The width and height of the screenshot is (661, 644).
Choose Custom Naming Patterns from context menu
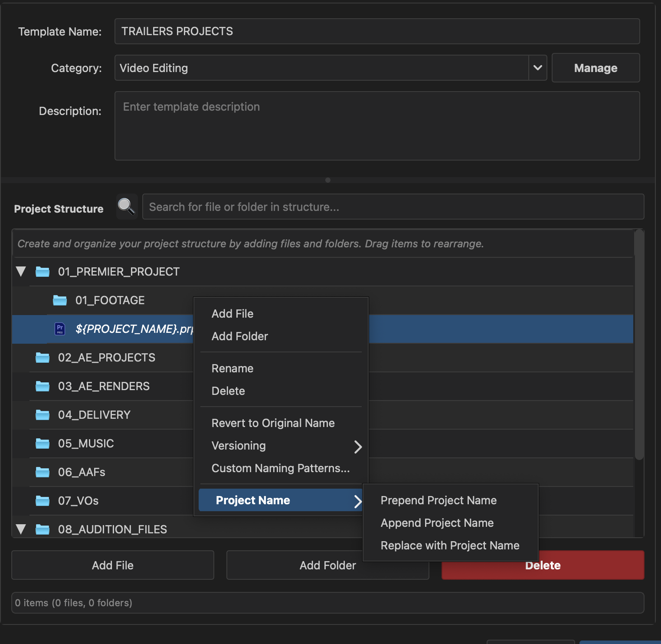pos(280,468)
